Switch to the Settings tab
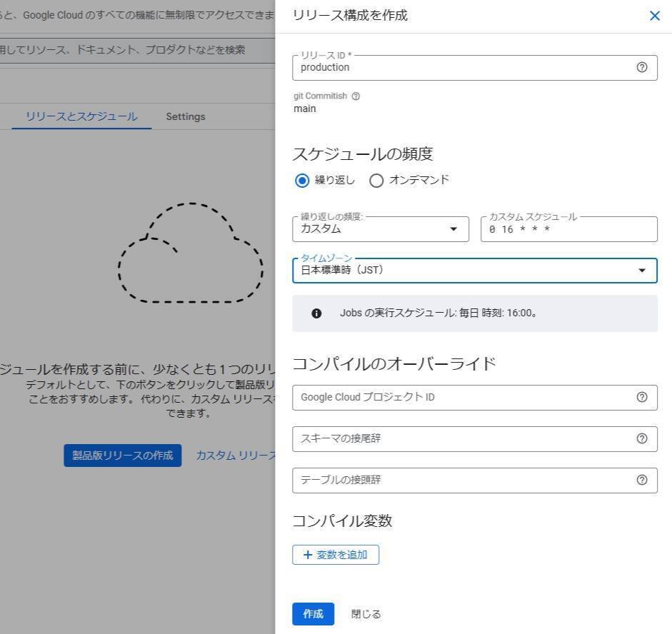The width and height of the screenshot is (672, 634). coord(186,116)
